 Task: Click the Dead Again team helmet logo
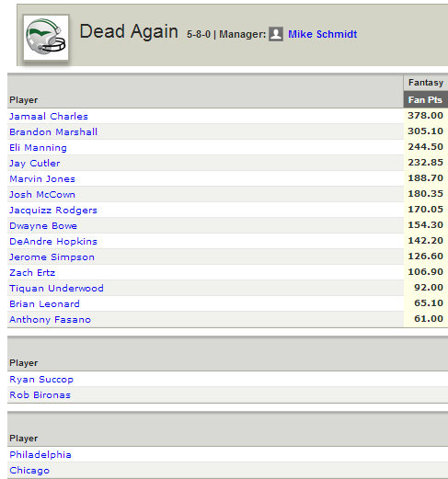tap(46, 37)
